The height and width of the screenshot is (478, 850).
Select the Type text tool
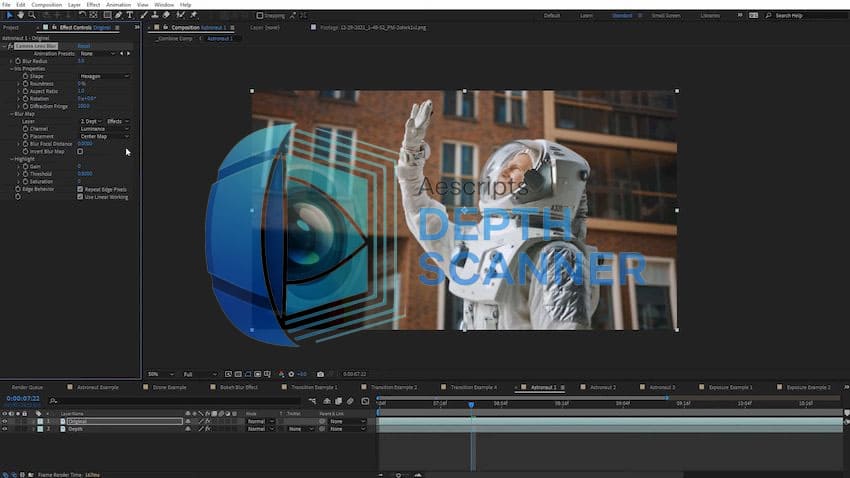click(130, 15)
